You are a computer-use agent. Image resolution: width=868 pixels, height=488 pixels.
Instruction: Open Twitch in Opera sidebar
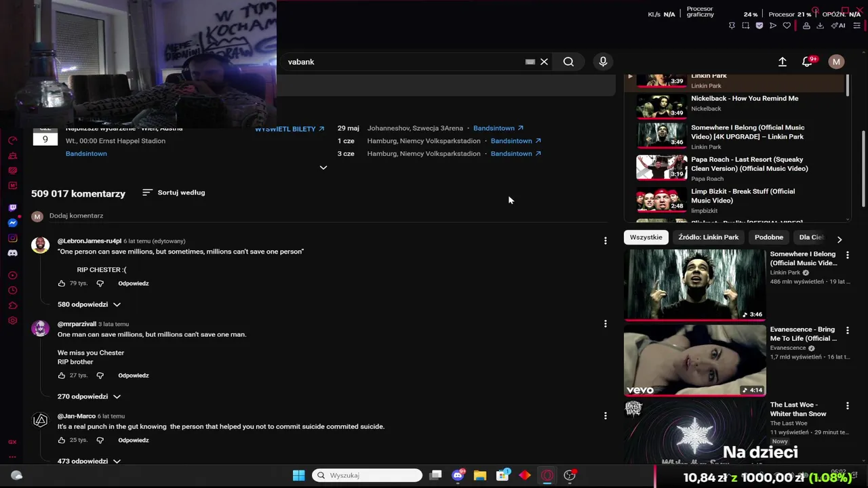pos(12,208)
